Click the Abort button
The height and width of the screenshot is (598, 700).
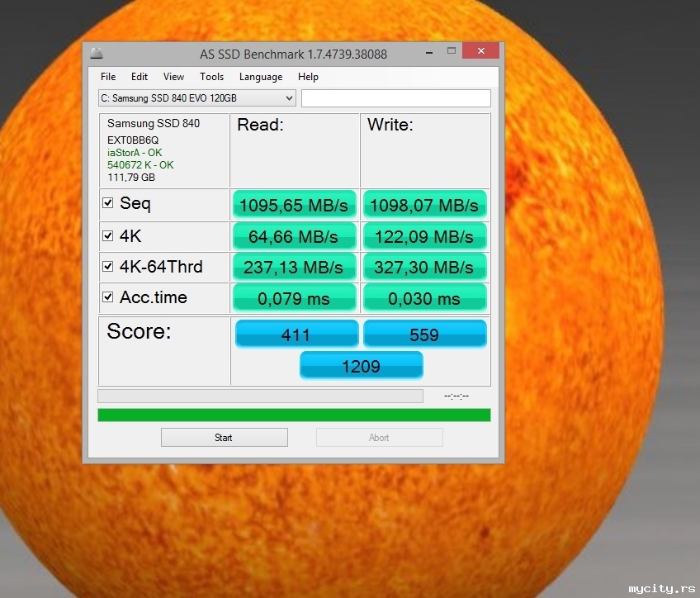click(379, 438)
